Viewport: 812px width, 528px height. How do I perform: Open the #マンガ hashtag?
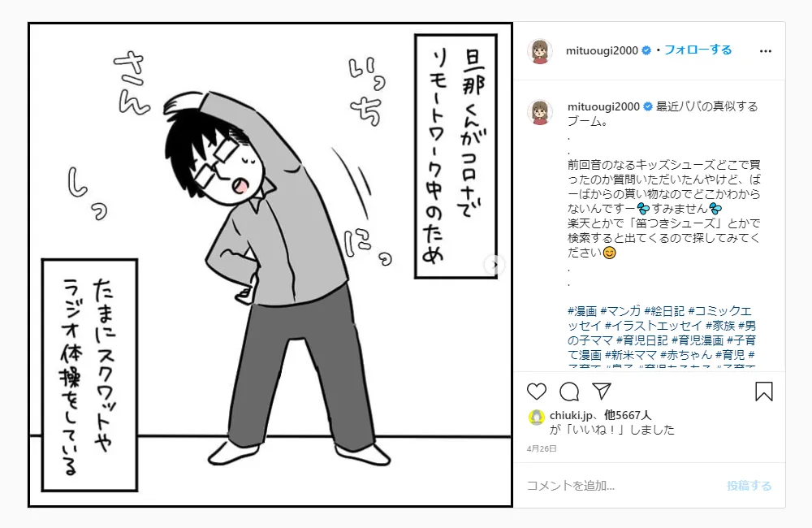pyautogui.click(x=620, y=311)
